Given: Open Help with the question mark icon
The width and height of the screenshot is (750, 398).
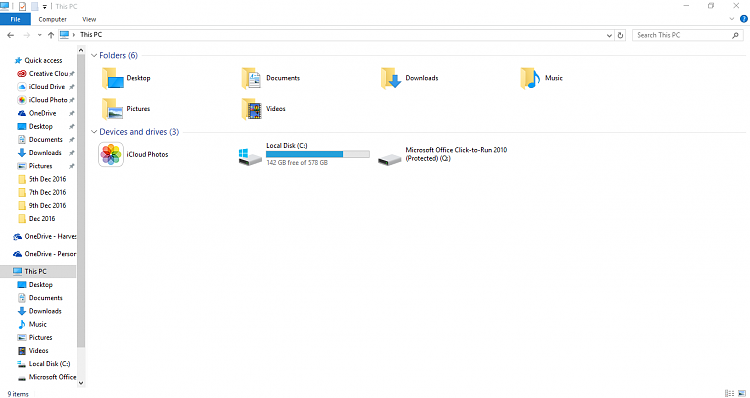Looking at the screenshot, I should (744, 19).
